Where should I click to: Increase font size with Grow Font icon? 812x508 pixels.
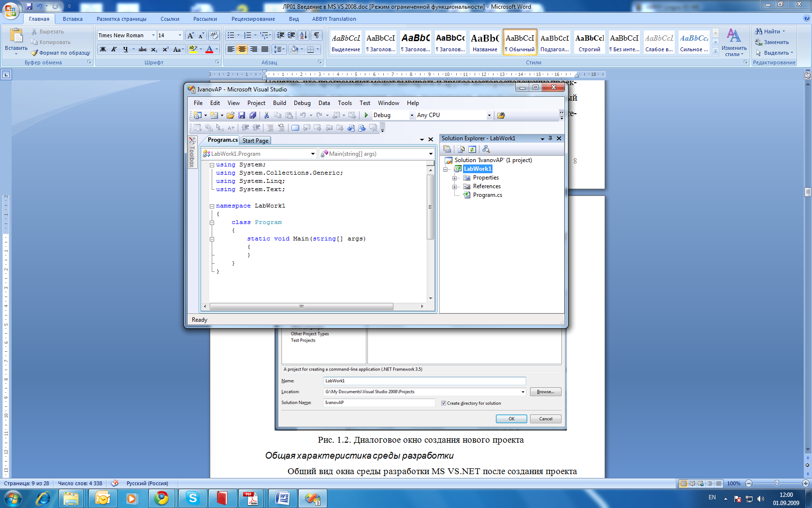(x=190, y=35)
